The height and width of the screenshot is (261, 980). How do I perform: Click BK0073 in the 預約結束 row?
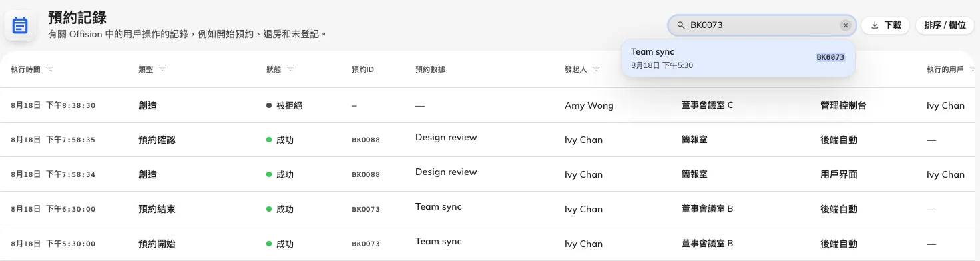366,209
